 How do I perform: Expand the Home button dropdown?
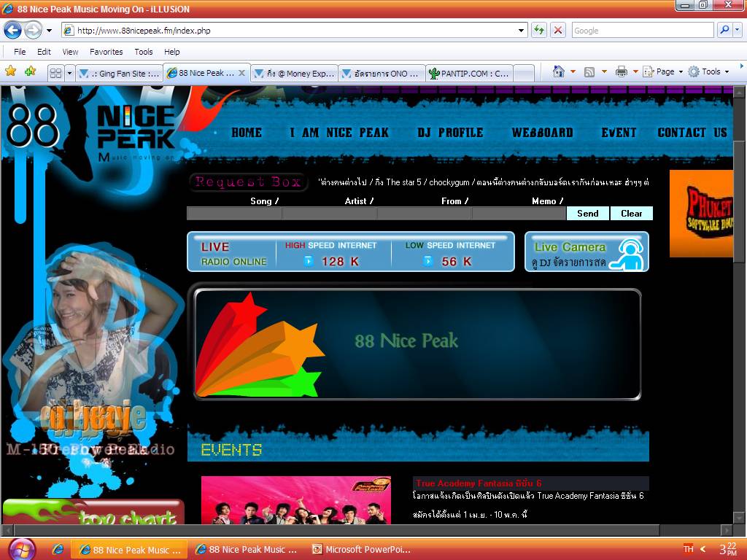pos(573,72)
